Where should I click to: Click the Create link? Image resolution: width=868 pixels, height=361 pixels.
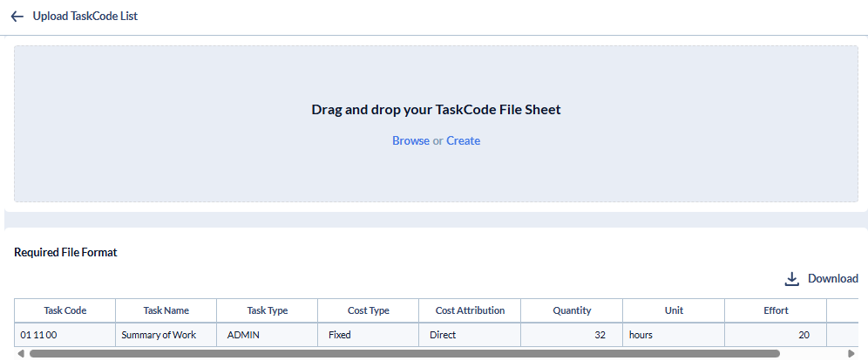(x=464, y=141)
